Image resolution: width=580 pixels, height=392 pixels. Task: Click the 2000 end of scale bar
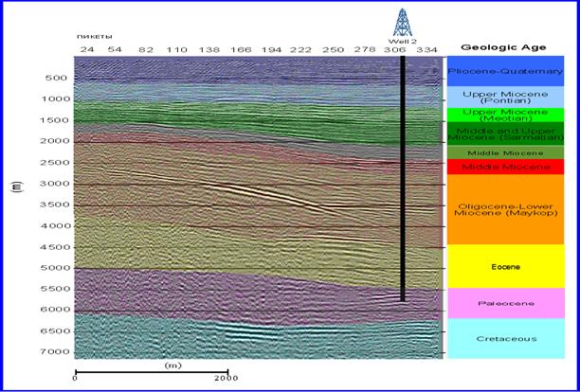[226, 377]
